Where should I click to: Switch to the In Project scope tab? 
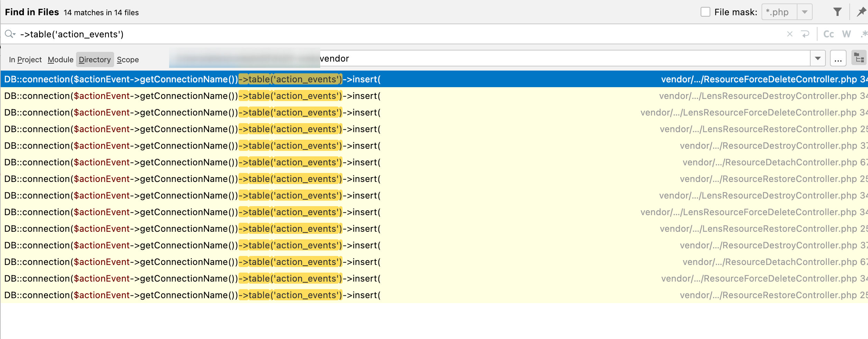tap(25, 59)
